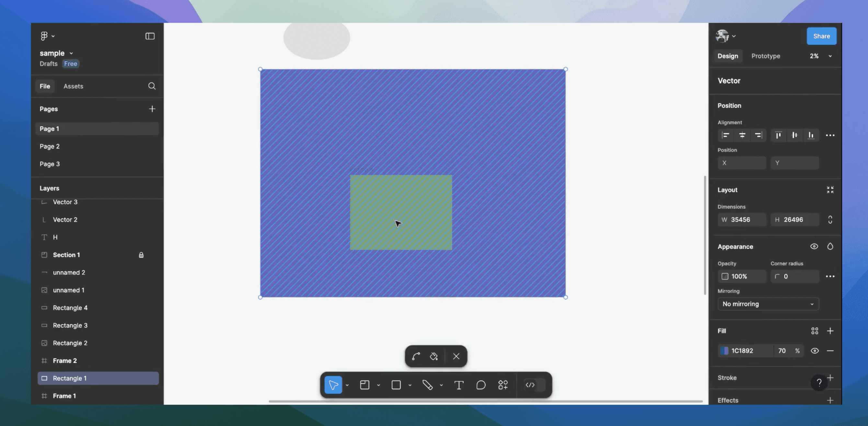
Task: Expand the sample file name menu
Action: click(x=71, y=53)
